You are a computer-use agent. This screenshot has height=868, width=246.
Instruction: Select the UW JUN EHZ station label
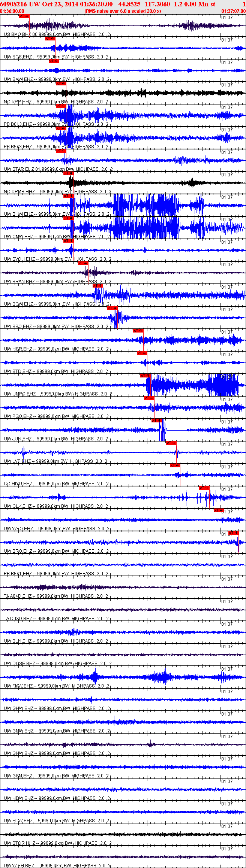point(56,439)
